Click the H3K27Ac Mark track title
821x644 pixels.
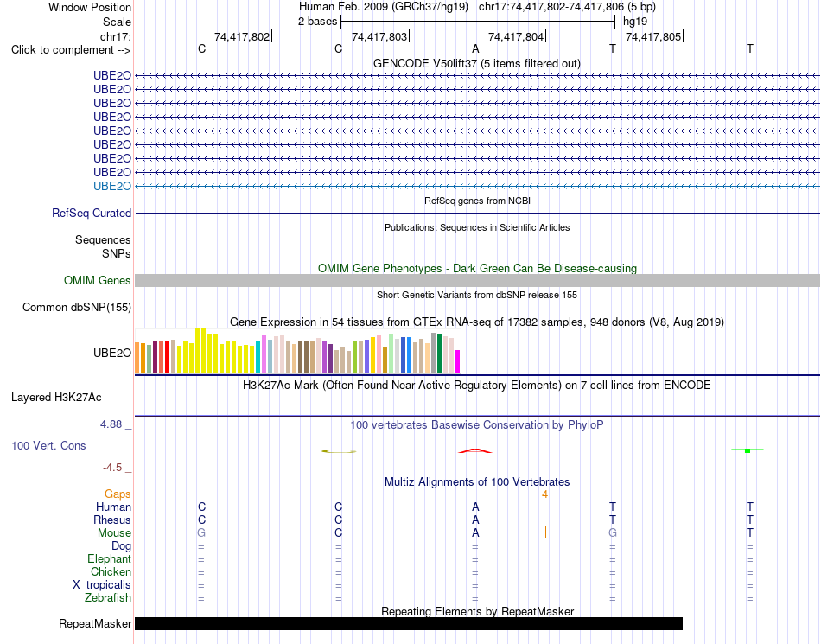[x=476, y=386]
